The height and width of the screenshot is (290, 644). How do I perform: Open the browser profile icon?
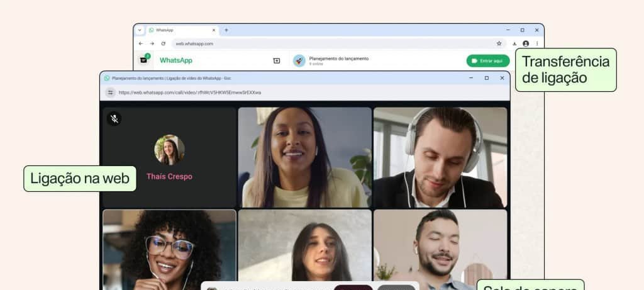point(526,43)
